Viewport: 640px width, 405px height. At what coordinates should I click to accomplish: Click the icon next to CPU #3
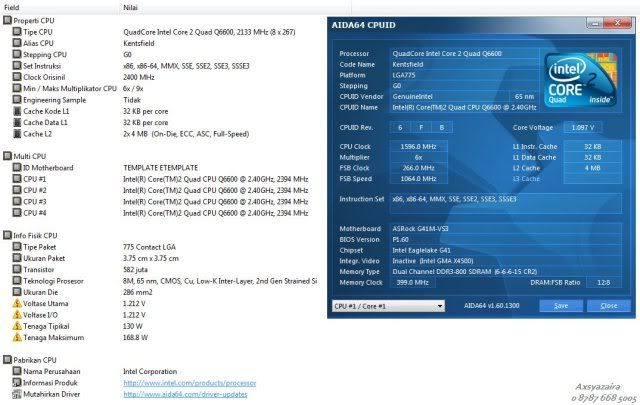click(17, 201)
